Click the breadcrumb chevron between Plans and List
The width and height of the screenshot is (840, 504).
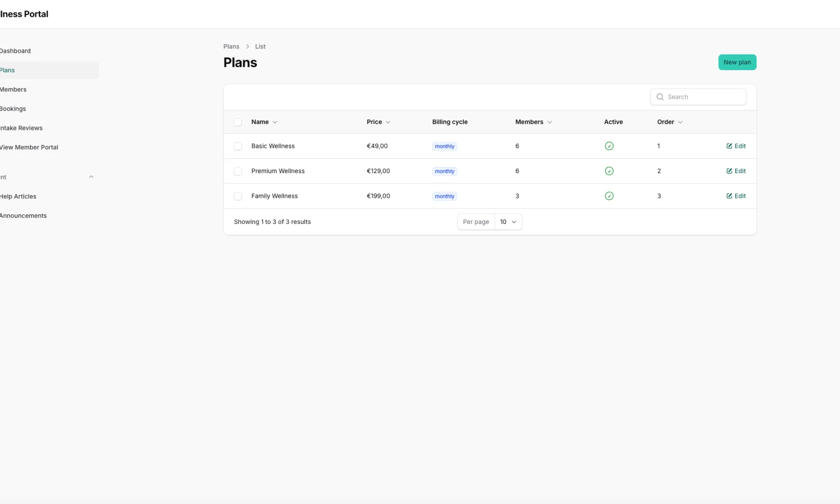pos(247,46)
